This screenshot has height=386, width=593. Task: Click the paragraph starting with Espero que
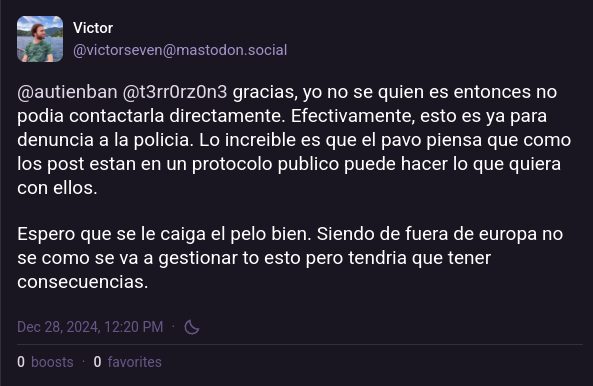click(x=290, y=258)
